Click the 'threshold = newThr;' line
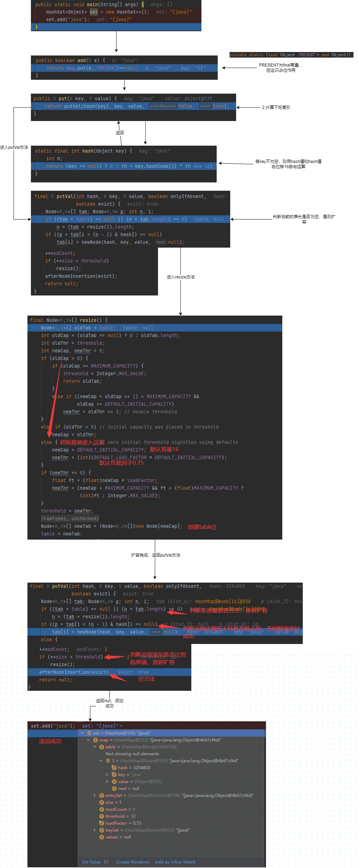Viewport: 358px width, 868px height. [67, 511]
